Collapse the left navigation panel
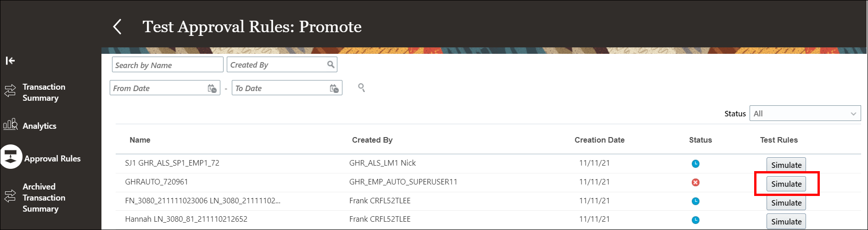 point(10,61)
